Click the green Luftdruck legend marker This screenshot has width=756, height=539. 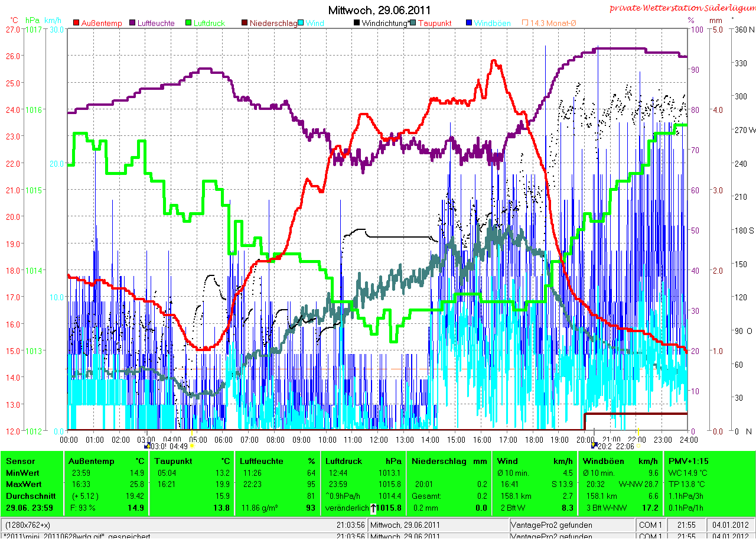point(188,23)
